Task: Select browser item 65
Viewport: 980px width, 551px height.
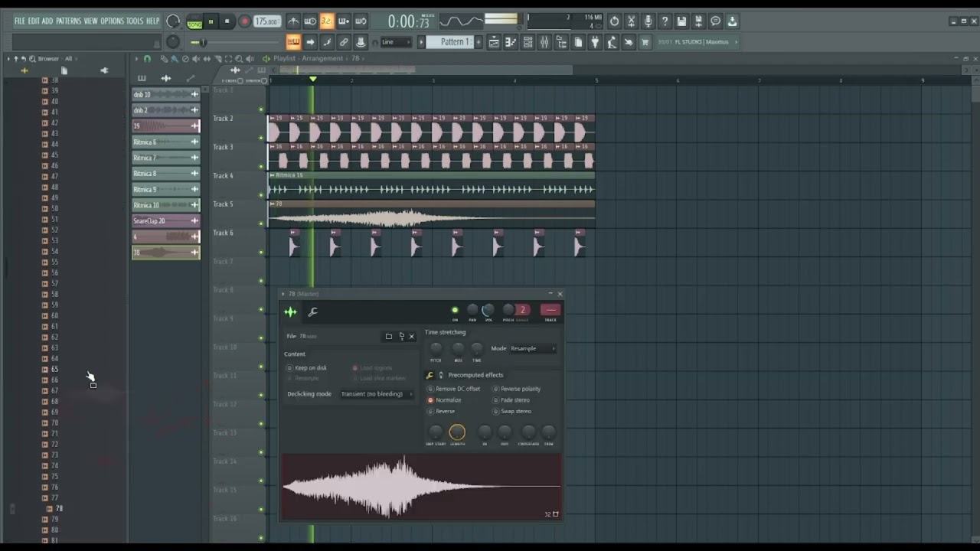Action: pos(55,369)
